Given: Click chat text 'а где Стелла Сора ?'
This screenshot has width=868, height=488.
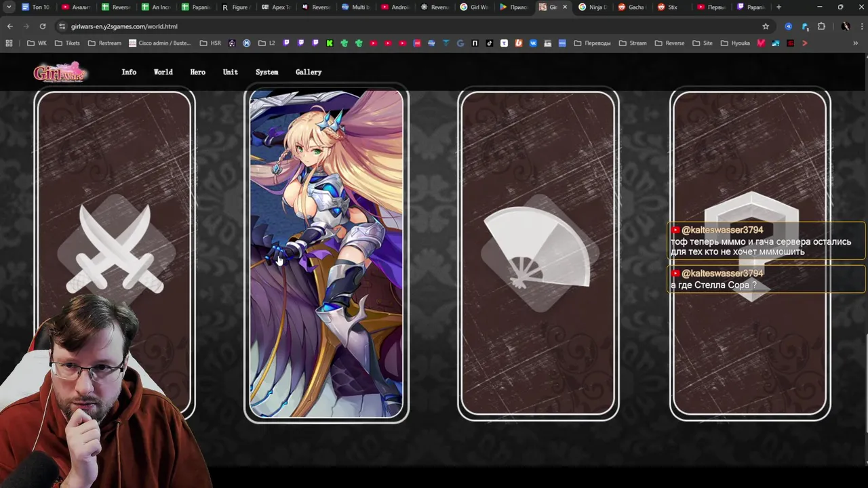Looking at the screenshot, I should click(713, 285).
